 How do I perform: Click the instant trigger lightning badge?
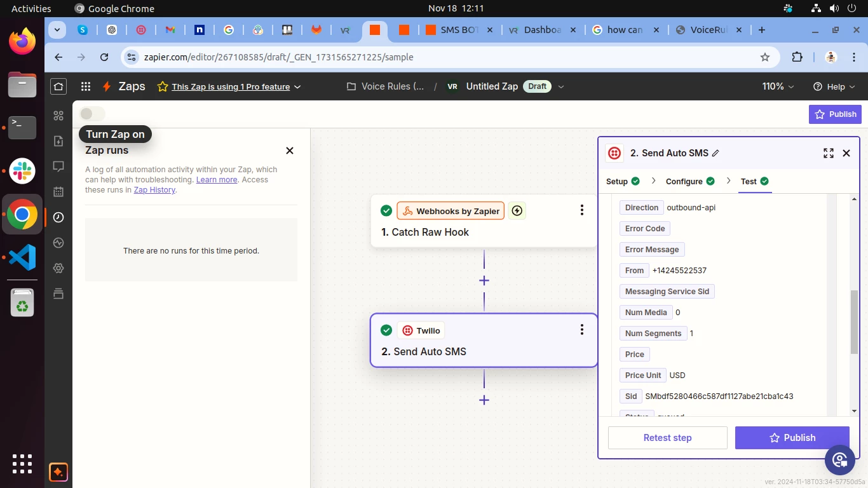pos(517,211)
